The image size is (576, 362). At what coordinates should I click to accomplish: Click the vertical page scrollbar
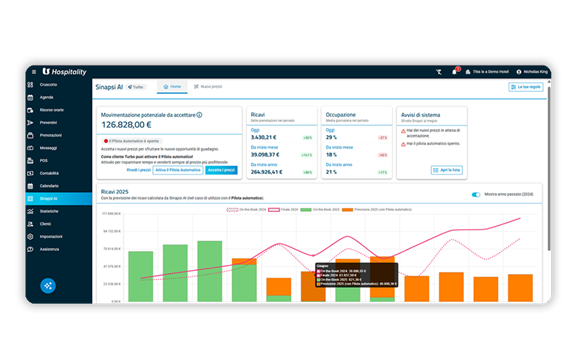coord(549,169)
